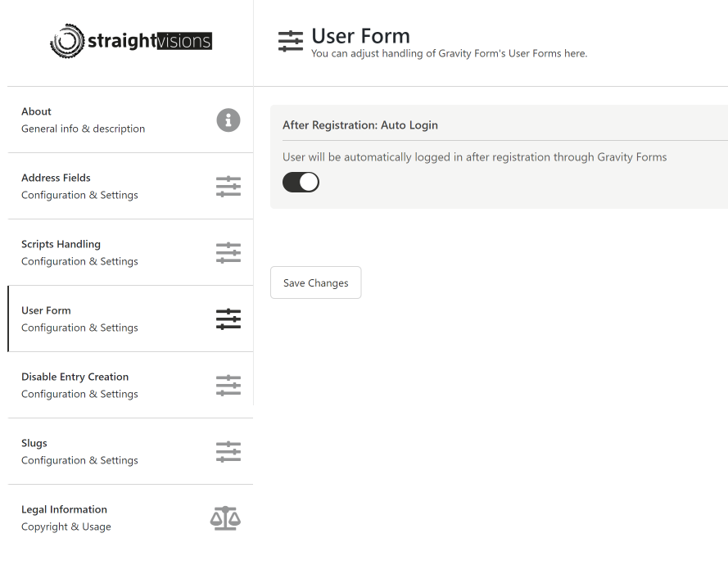Click the Save Changes button
Screen dimensions: 728x583
pos(316,282)
